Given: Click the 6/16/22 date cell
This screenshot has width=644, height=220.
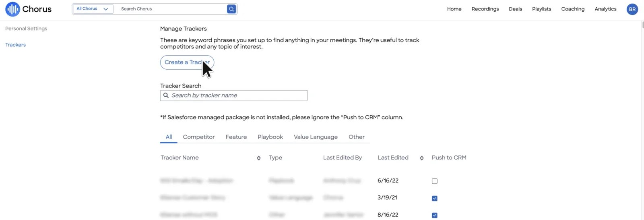Looking at the screenshot, I should [388, 181].
